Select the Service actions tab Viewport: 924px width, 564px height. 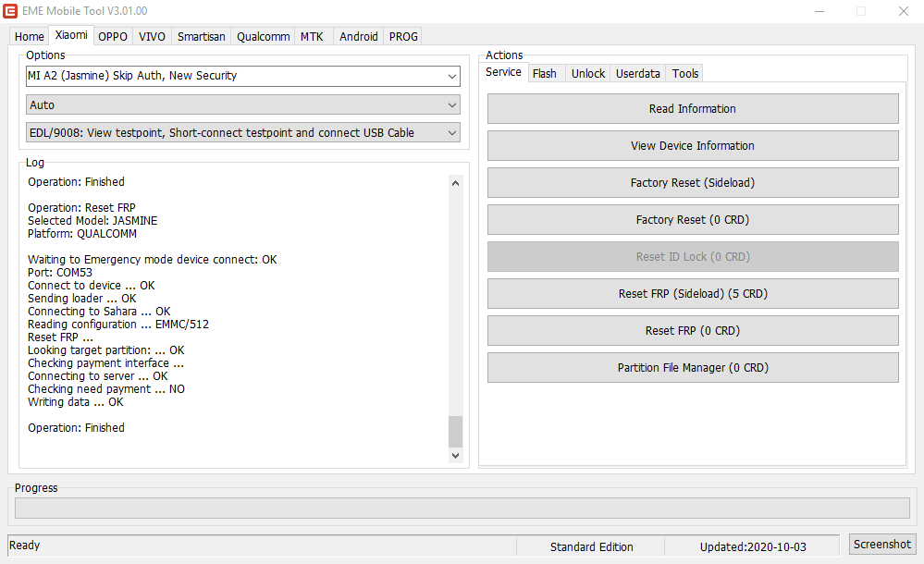point(503,72)
